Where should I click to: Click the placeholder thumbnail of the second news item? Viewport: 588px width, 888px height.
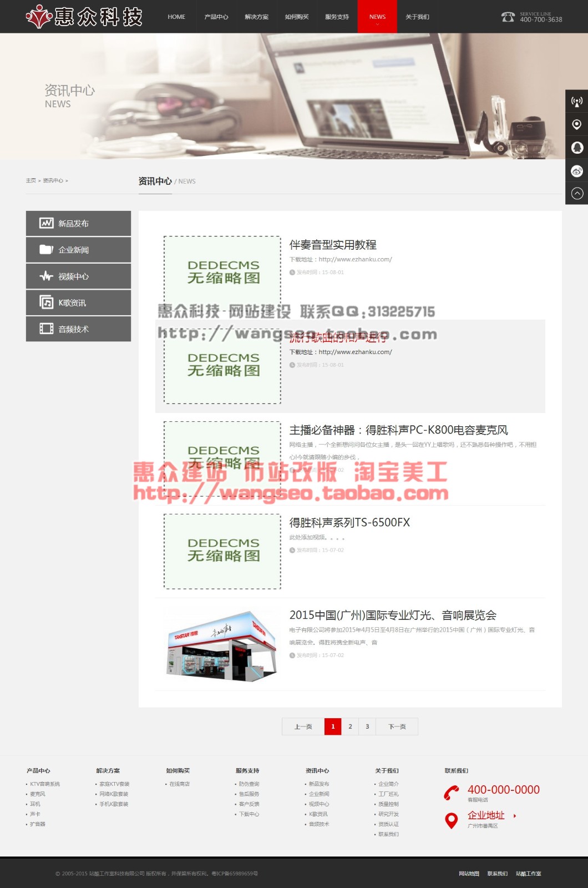222,366
